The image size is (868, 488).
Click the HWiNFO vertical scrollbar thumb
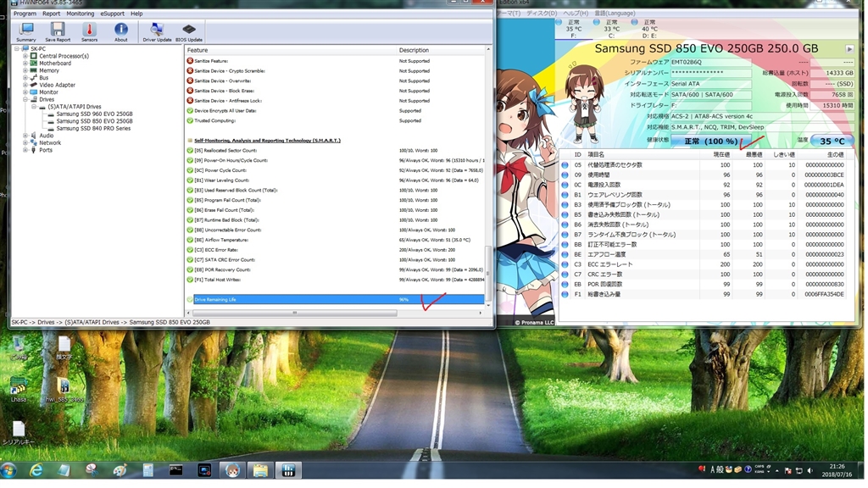pos(487,274)
